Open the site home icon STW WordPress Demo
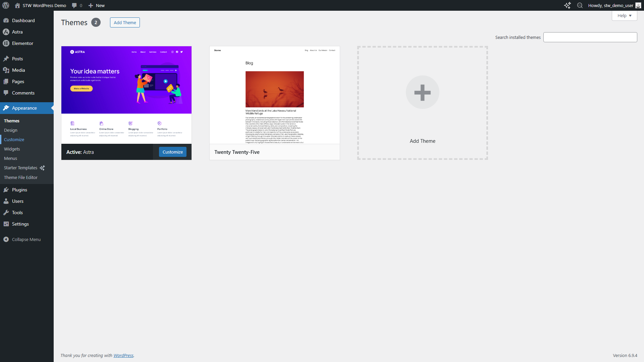The height and width of the screenshot is (362, 644). [x=17, y=5]
